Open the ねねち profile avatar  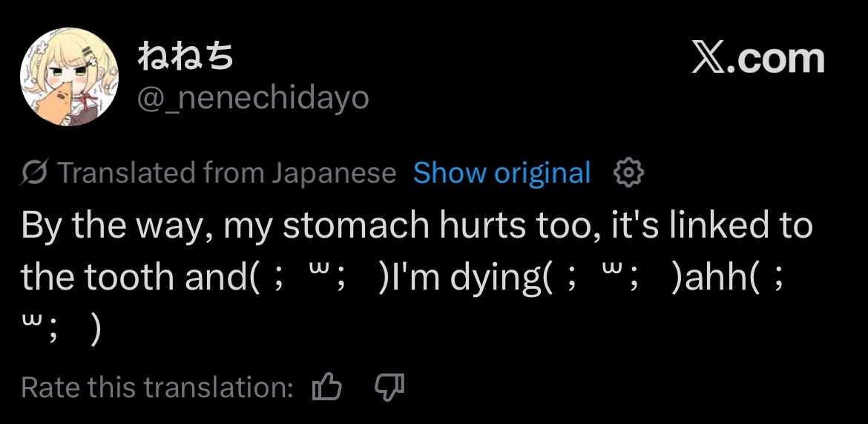[69, 77]
